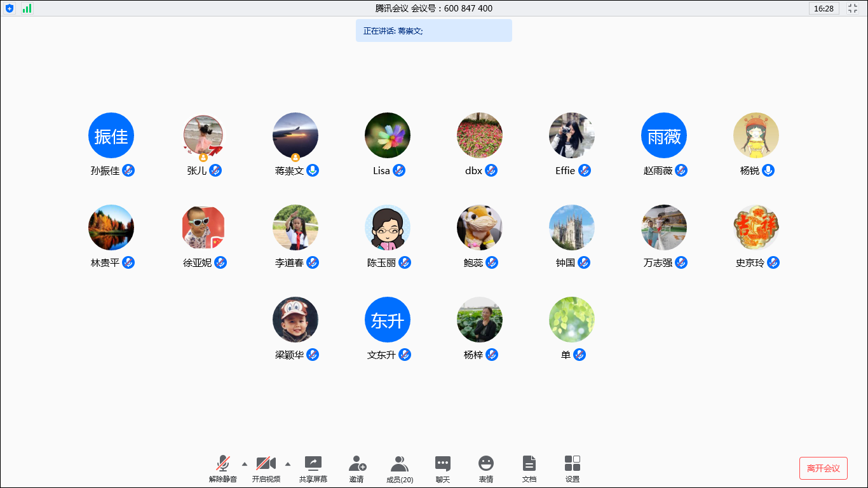This screenshot has width=868, height=488.
Task: Open the Chat (聊天) window
Action: point(443,469)
